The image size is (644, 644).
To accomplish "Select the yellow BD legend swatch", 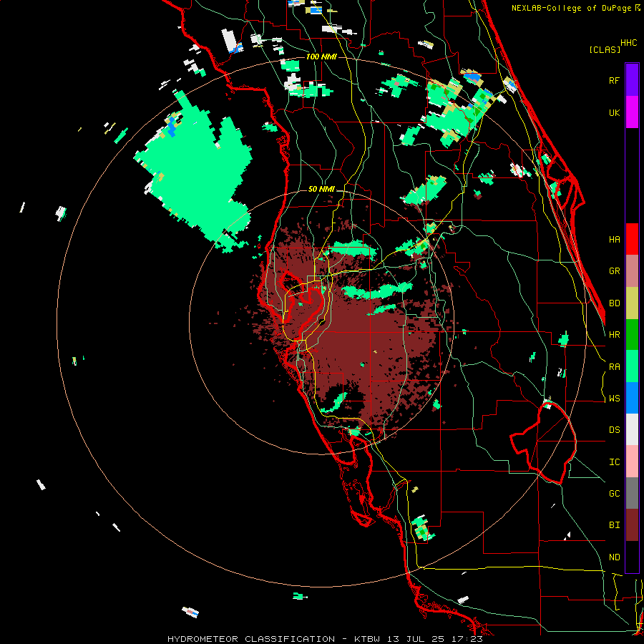I will [632, 303].
